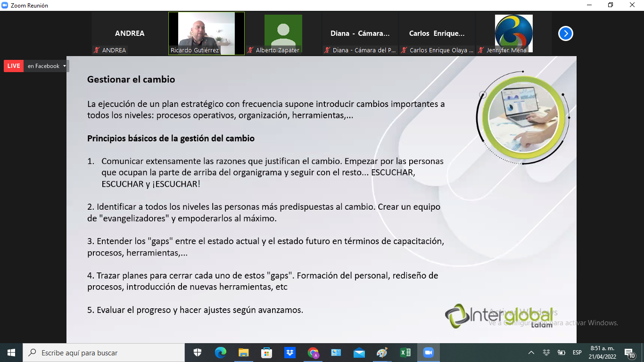Select ANDREA's participant tile
Viewport: 644px width, 362px height.
[130, 33]
